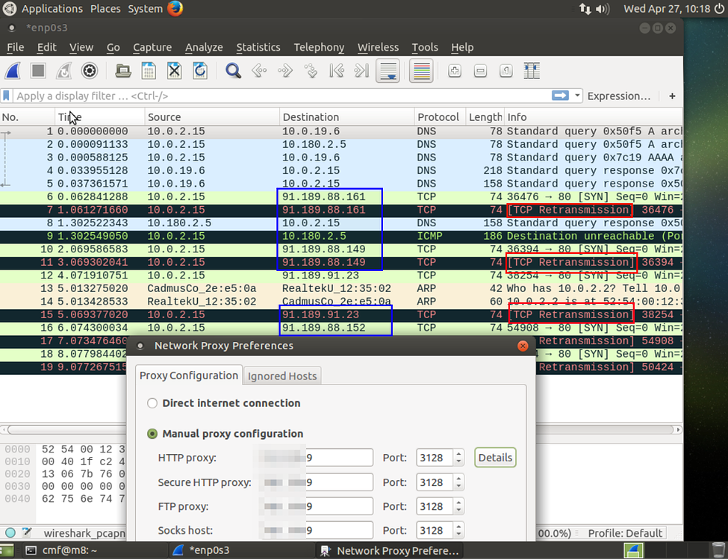Open trash icon in the bottom panel

point(718,550)
